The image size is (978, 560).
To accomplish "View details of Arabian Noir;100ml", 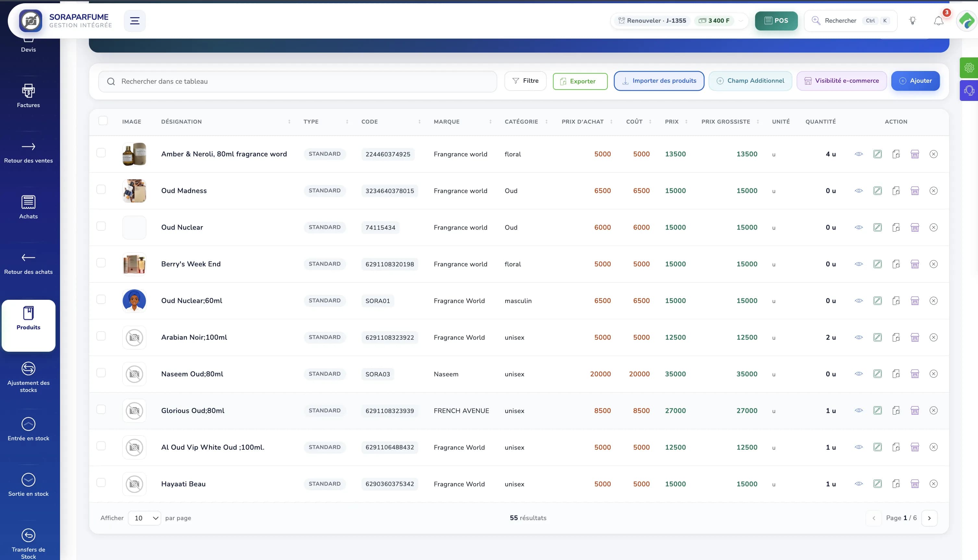I will (x=859, y=337).
